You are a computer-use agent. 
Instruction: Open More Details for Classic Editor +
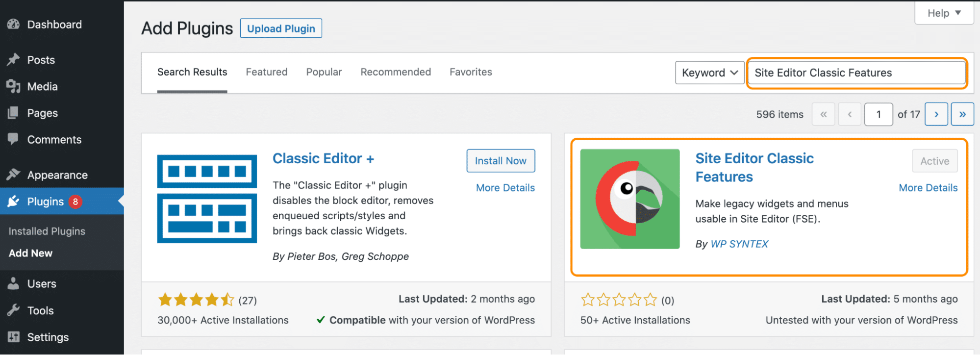point(505,188)
